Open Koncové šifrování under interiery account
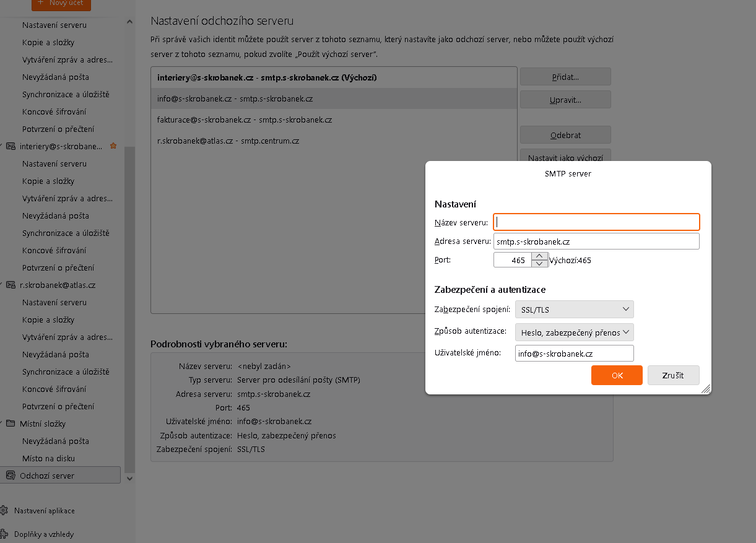This screenshot has width=756, height=543. [x=54, y=250]
